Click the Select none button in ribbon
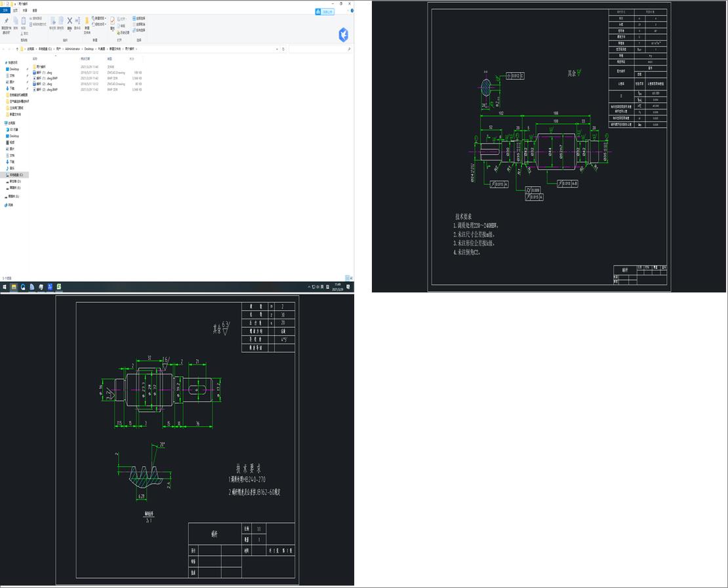The width and height of the screenshot is (728, 588). click(x=139, y=24)
